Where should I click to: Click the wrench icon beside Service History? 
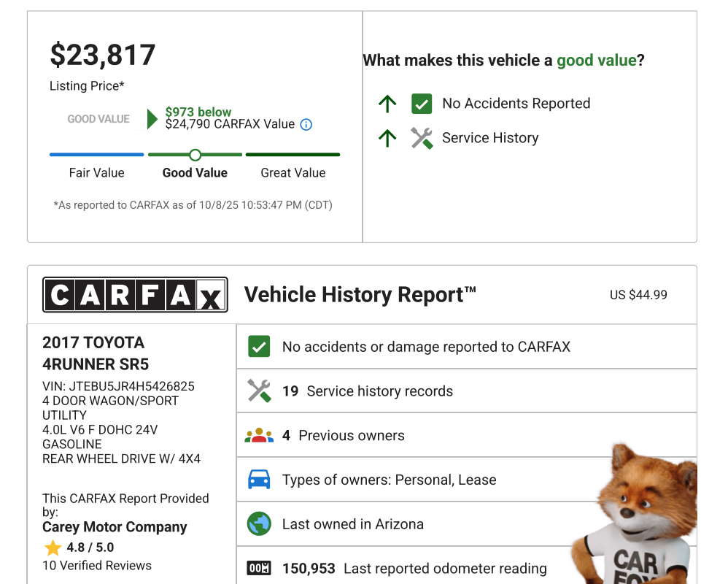click(x=422, y=138)
